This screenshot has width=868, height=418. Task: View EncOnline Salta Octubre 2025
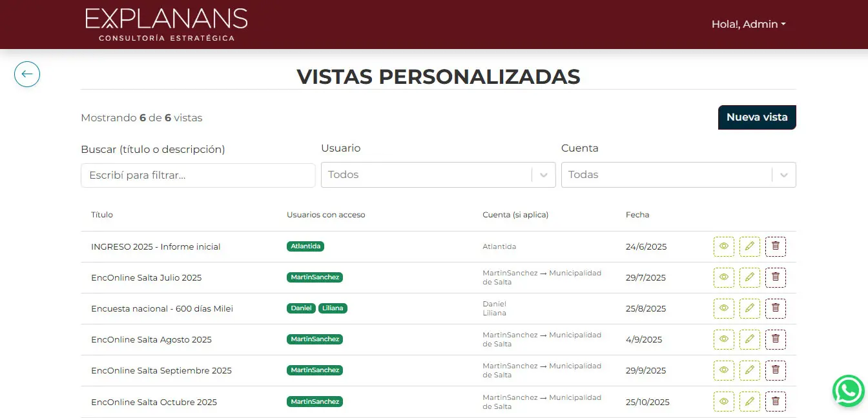click(x=724, y=401)
